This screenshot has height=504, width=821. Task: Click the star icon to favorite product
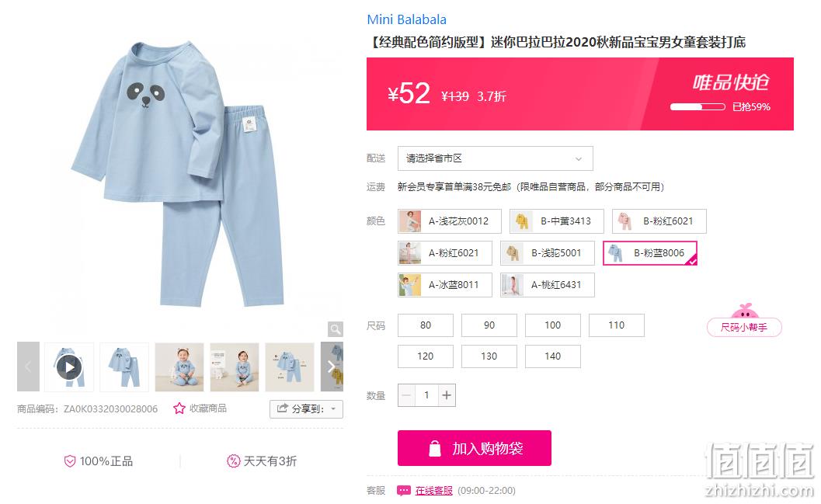pyautogui.click(x=179, y=408)
